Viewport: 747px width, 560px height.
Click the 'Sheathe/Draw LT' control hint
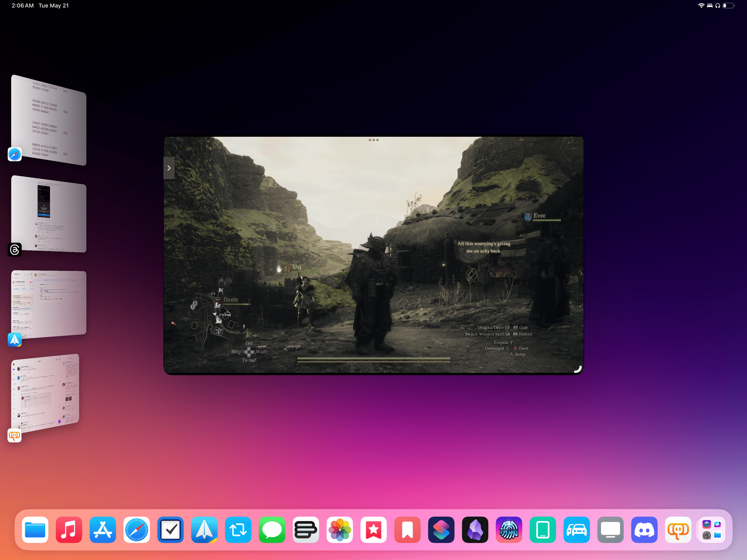(x=493, y=327)
